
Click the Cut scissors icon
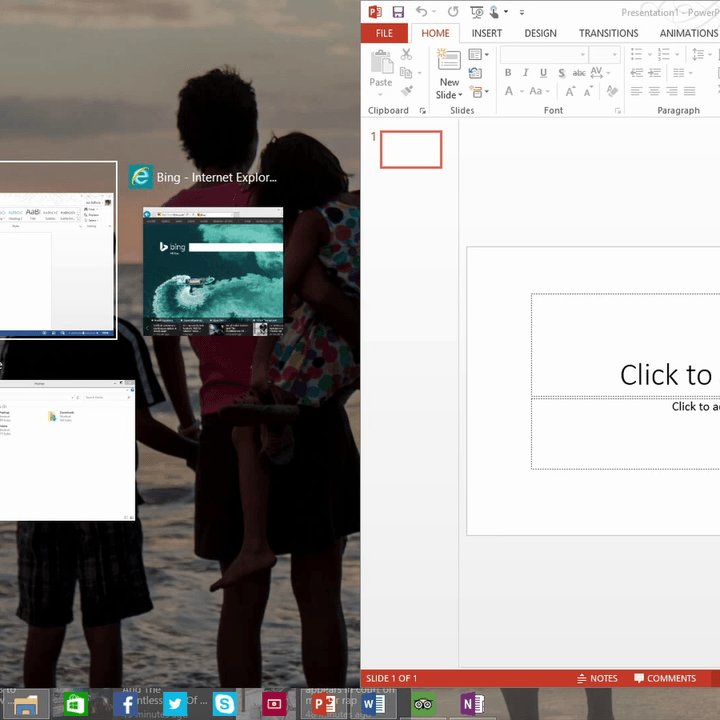point(406,55)
